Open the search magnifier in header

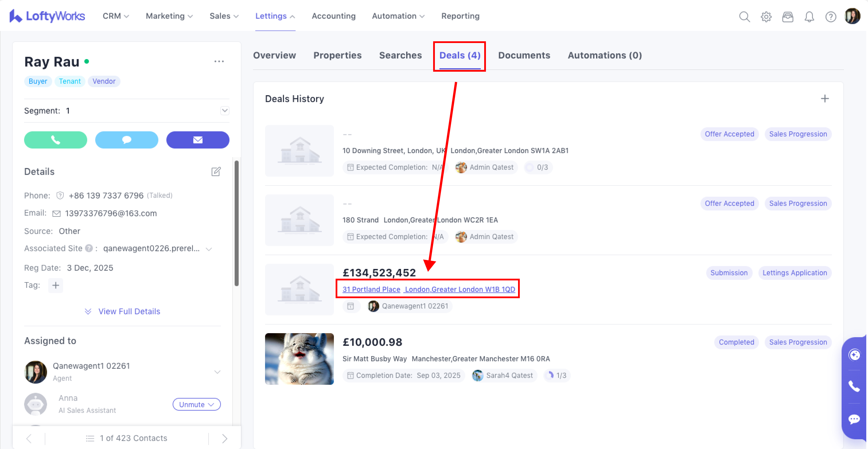coord(744,17)
